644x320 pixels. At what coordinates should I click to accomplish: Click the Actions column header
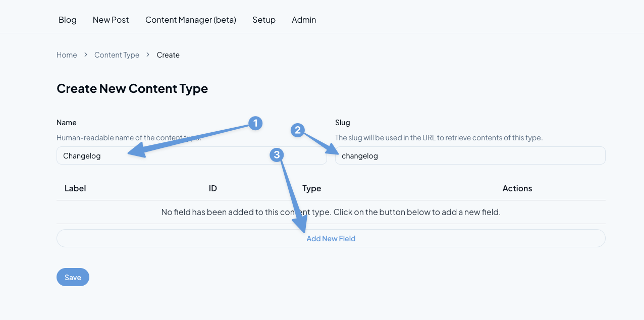pyautogui.click(x=517, y=188)
